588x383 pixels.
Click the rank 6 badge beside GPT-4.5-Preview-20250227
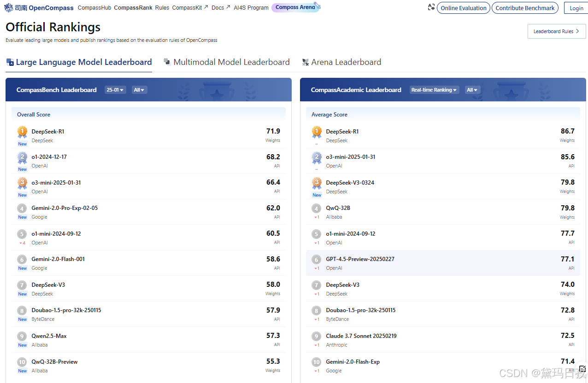click(x=317, y=260)
